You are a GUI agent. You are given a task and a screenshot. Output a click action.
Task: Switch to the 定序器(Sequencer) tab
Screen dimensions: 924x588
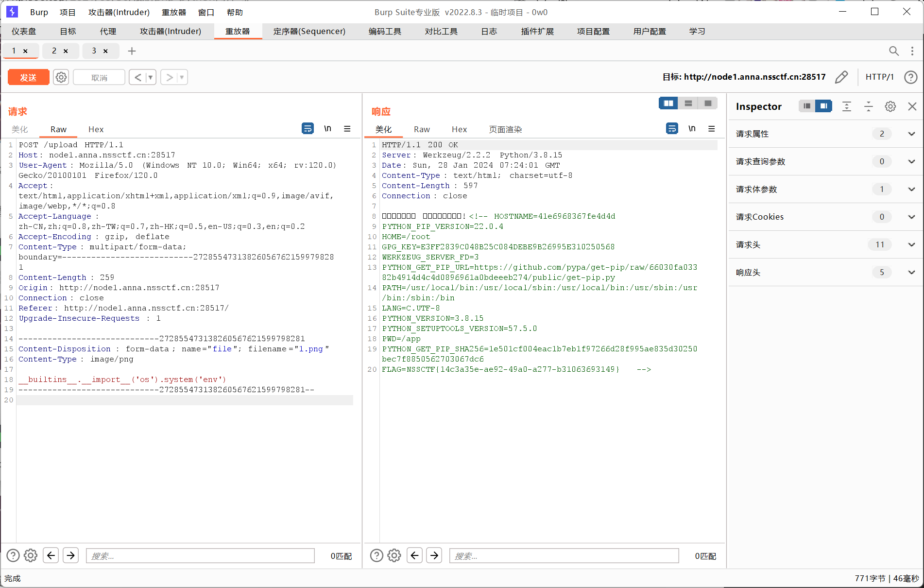[x=309, y=31]
